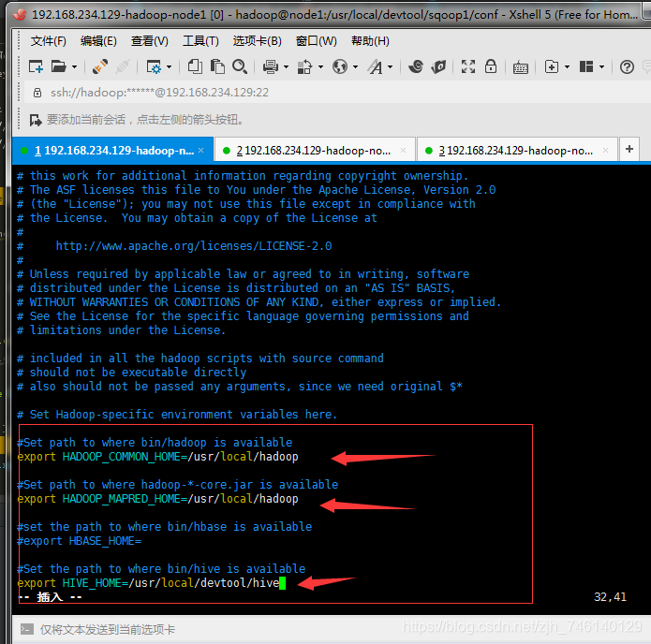Screen dimensions: 651x644
Task: Click the Help question mark icon
Action: click(627, 66)
